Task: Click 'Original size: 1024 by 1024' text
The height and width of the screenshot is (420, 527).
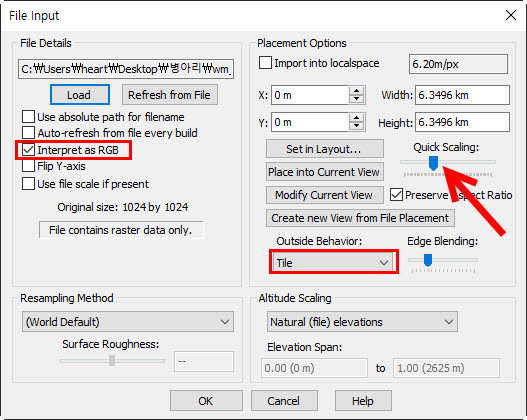Action: [123, 207]
